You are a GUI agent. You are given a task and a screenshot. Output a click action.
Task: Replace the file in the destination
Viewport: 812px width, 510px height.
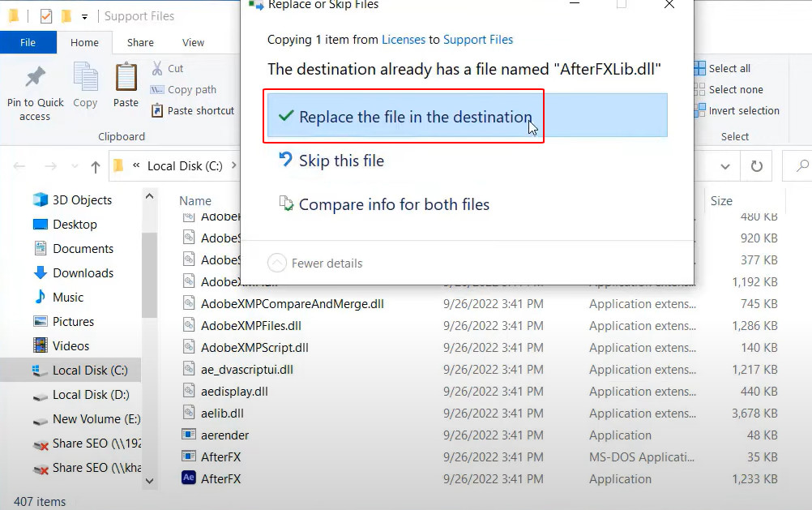click(415, 117)
